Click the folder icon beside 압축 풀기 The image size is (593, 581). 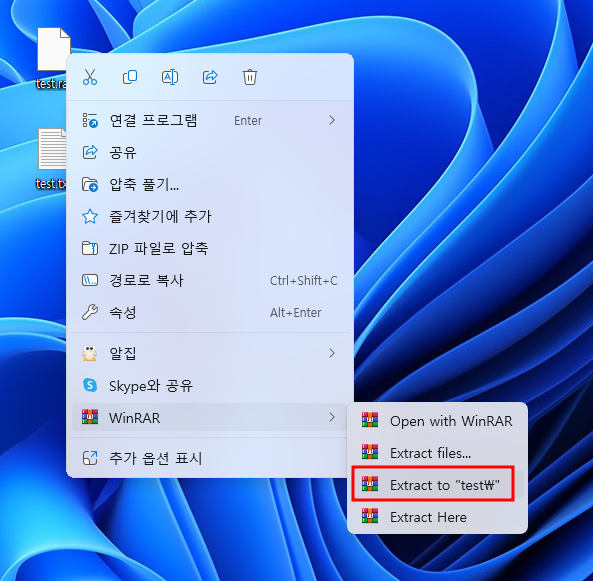(90, 185)
